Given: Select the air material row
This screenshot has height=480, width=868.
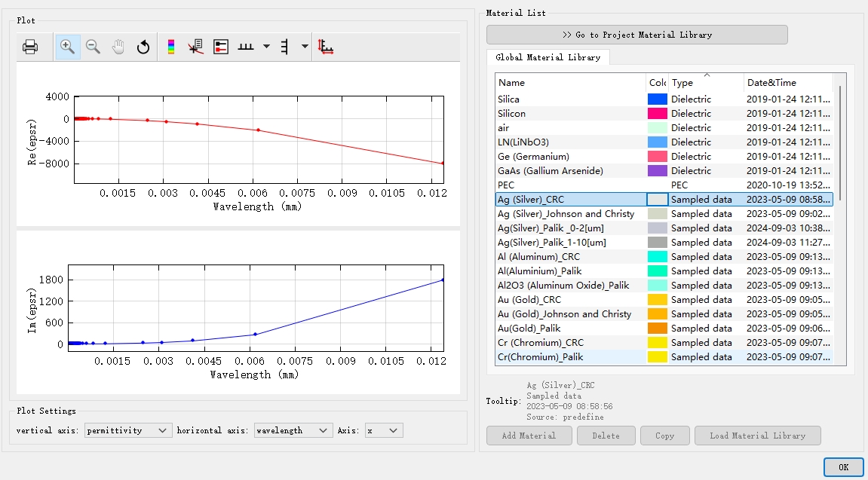Looking at the screenshot, I should tap(664, 128).
